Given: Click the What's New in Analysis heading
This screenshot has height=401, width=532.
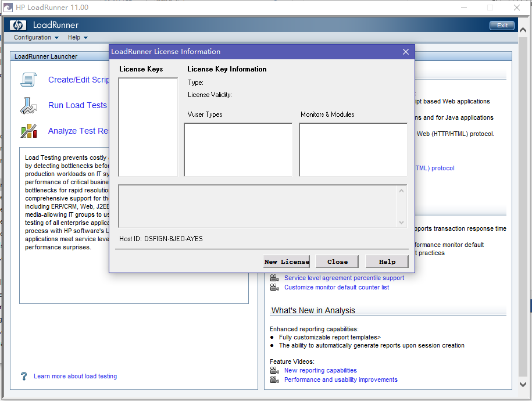Looking at the screenshot, I should click(313, 310).
